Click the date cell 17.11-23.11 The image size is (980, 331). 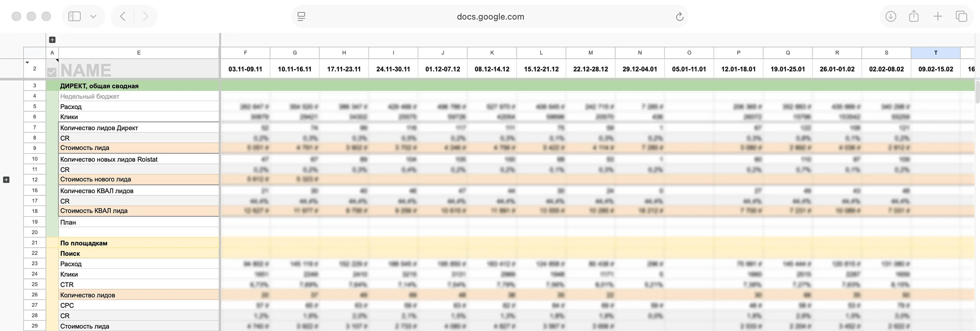(344, 69)
